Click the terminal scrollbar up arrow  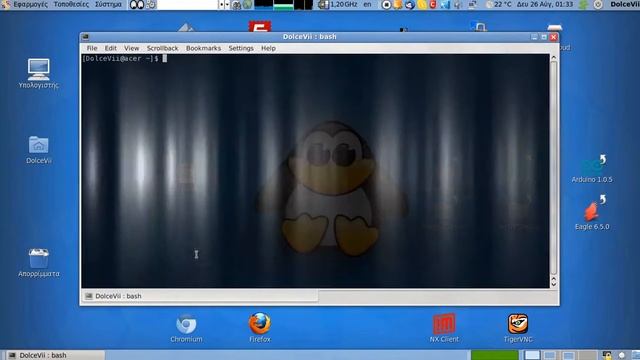[x=553, y=58]
